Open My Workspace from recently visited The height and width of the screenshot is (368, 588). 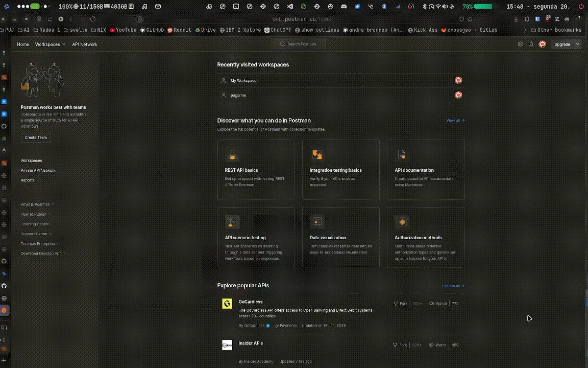(341, 80)
